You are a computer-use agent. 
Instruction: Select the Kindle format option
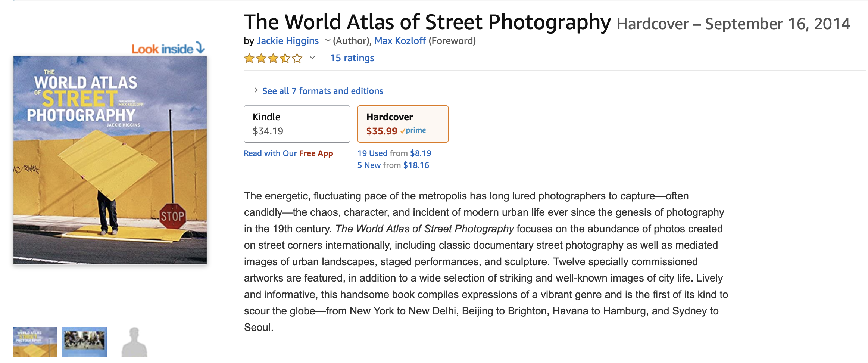point(297,124)
